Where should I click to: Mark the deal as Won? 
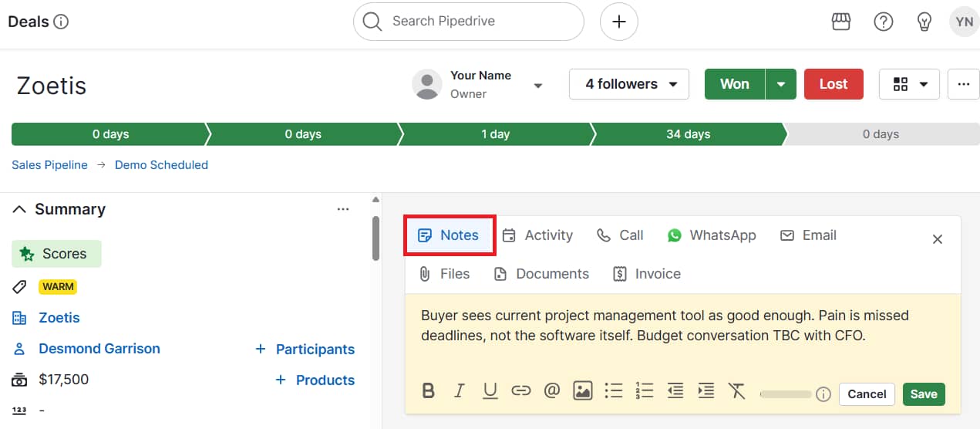click(735, 84)
